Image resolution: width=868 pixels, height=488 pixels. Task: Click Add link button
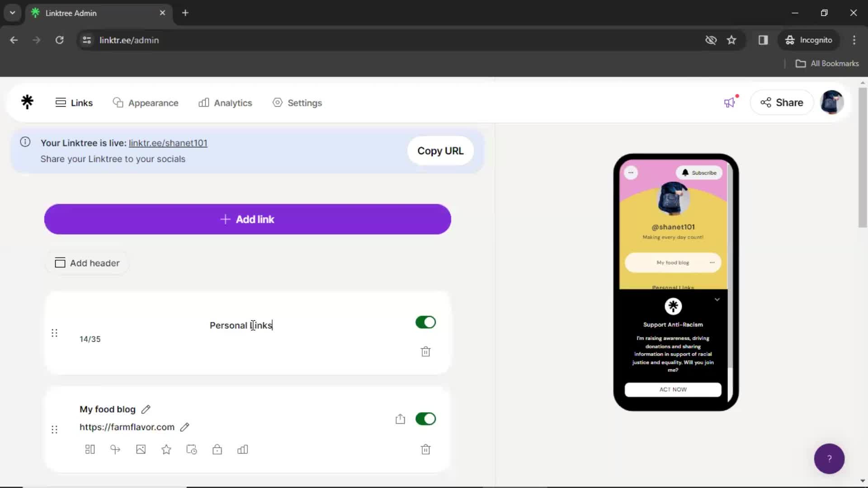point(247,219)
